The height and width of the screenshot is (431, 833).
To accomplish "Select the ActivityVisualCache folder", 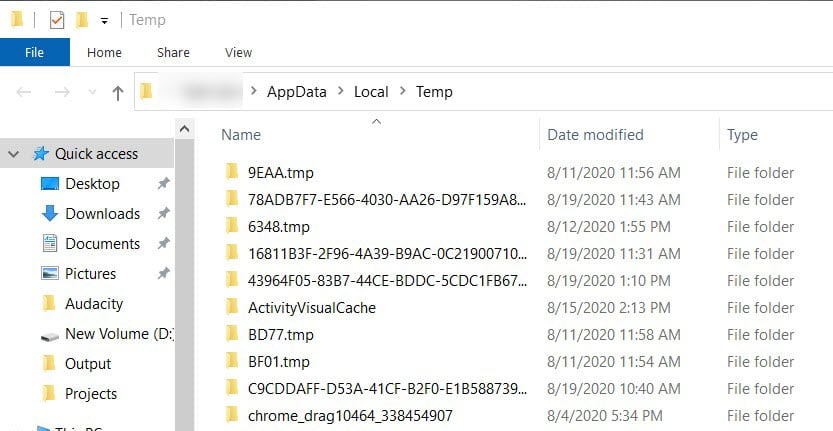I will (312, 308).
